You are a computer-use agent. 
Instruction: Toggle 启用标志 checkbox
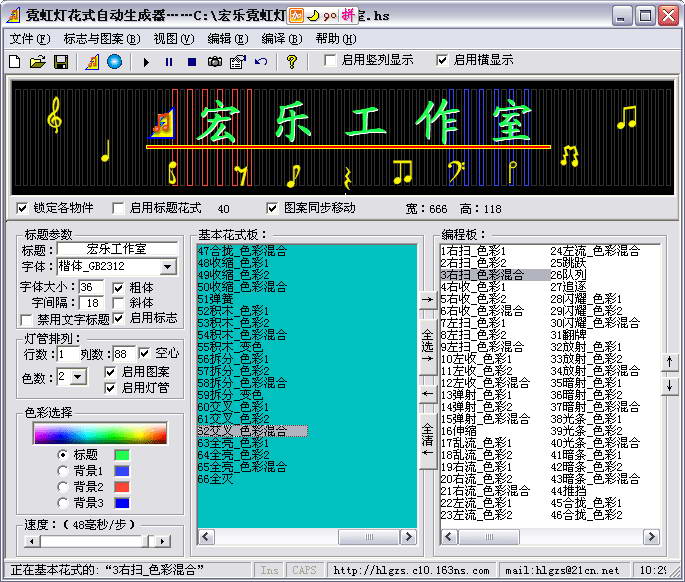click(x=118, y=318)
